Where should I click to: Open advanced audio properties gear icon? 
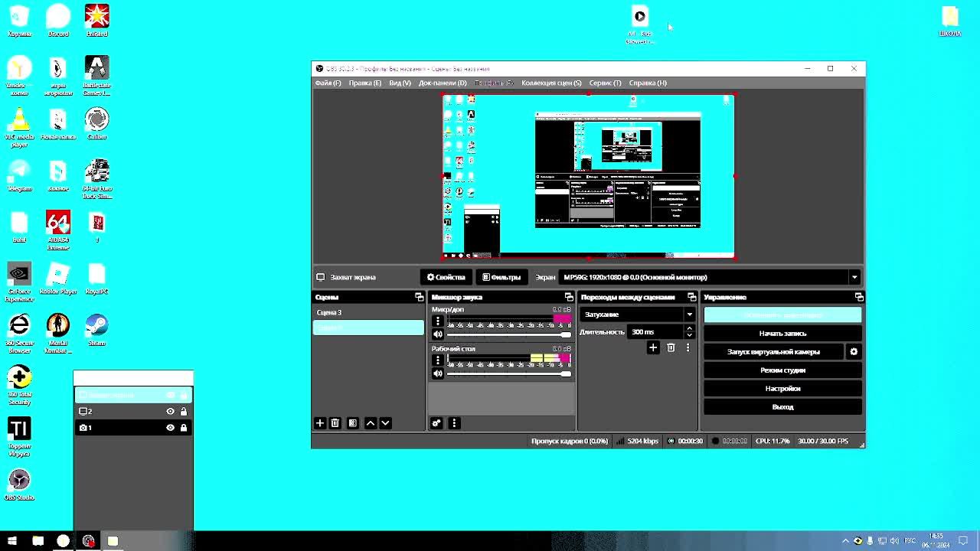coord(436,423)
